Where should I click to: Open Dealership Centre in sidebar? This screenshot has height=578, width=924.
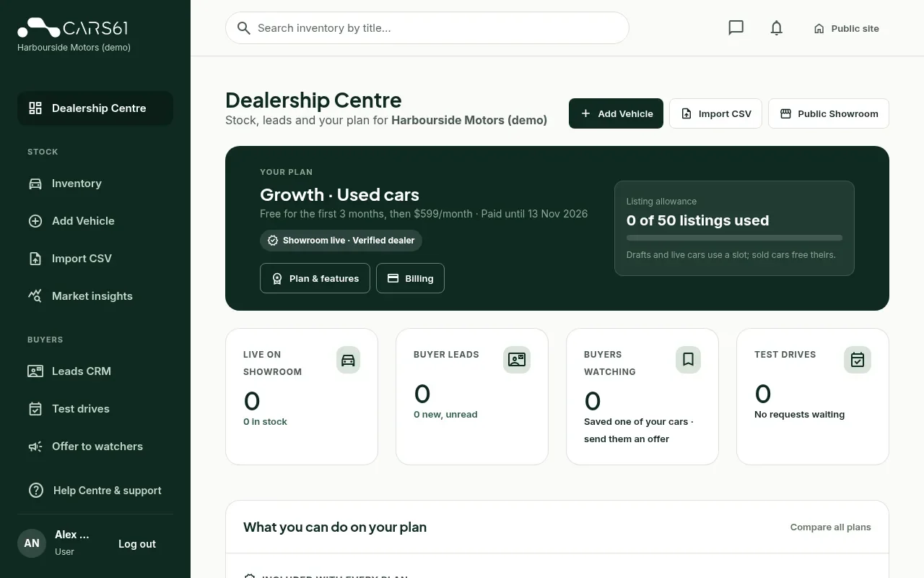[x=95, y=108]
